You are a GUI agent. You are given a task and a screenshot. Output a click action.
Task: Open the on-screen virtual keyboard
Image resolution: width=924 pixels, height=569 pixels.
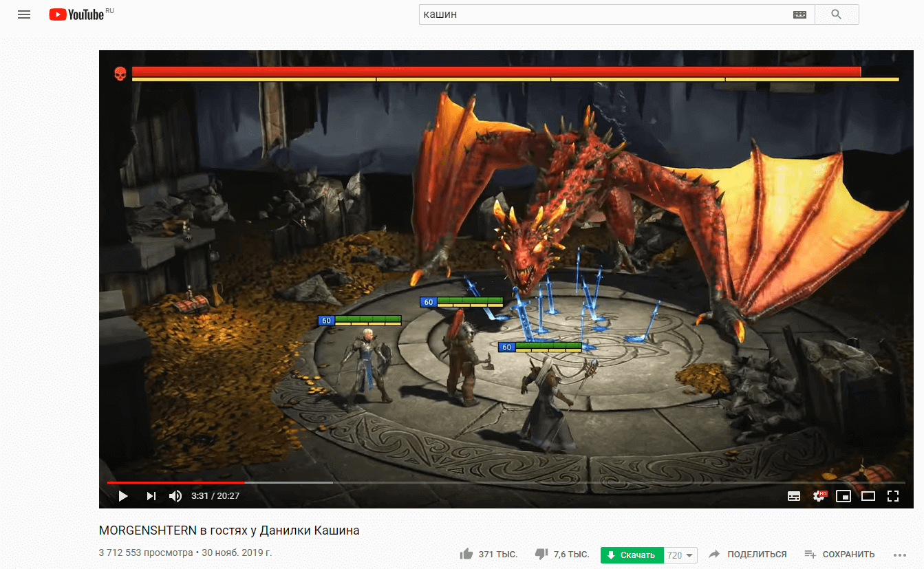coord(799,14)
